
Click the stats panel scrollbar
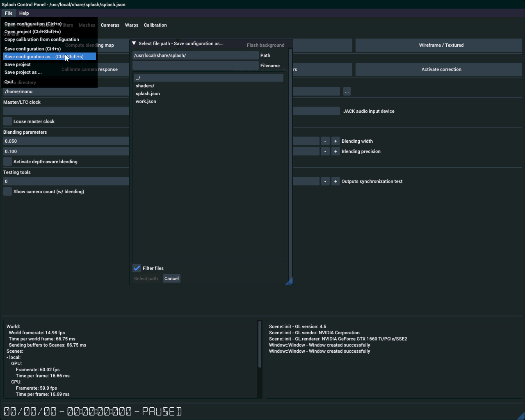(260, 345)
